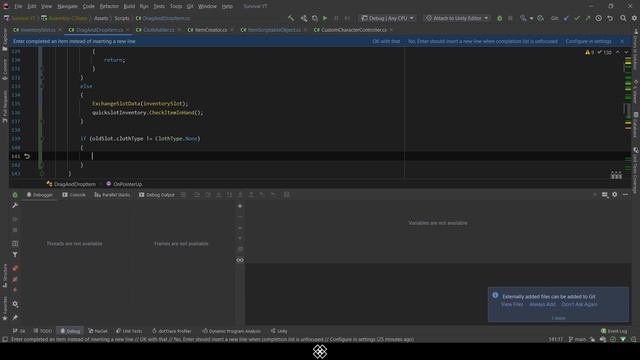Click the wrench icon in Debug panel sidebar
Screen dimensions: 640x360
pos(15,205)
